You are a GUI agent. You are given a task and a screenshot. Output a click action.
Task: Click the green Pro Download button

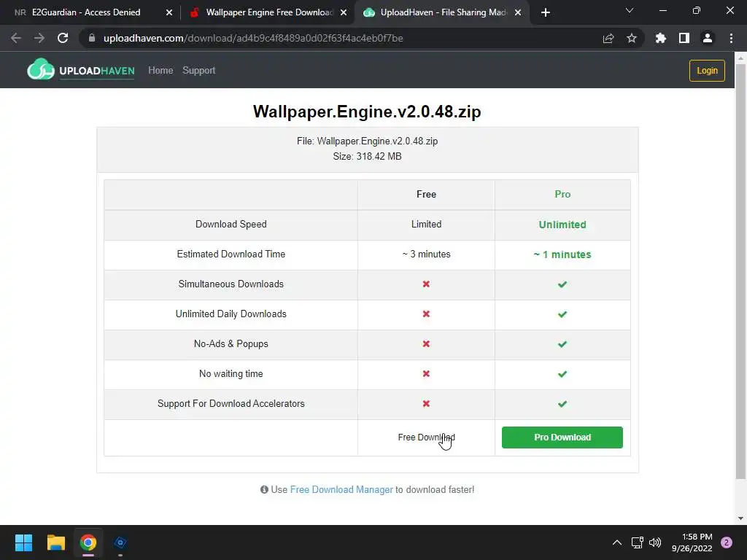tap(562, 437)
